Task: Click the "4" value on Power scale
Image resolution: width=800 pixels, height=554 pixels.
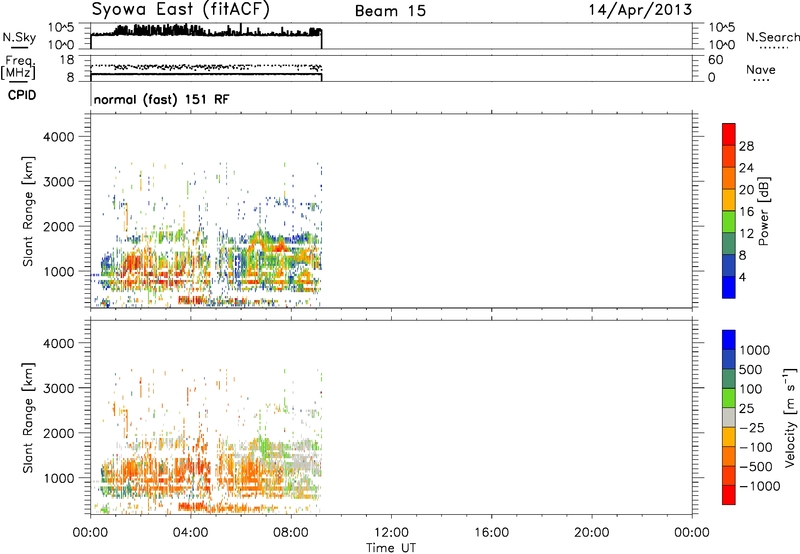Action: coord(742,277)
